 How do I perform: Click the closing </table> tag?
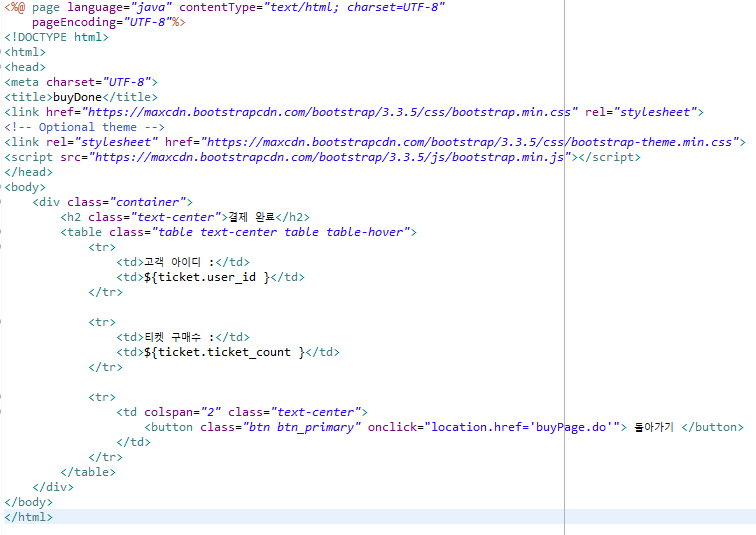click(88, 472)
